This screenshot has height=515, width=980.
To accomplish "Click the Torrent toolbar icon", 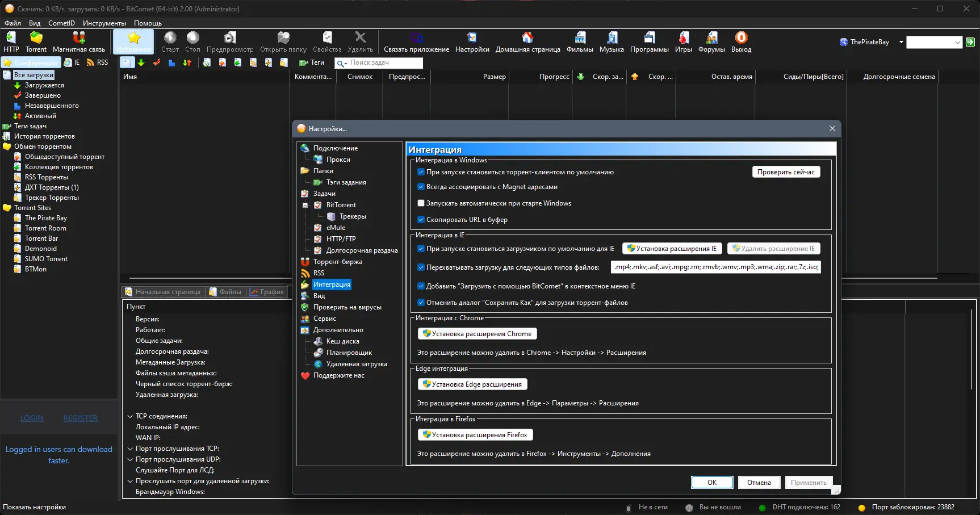I will click(36, 42).
